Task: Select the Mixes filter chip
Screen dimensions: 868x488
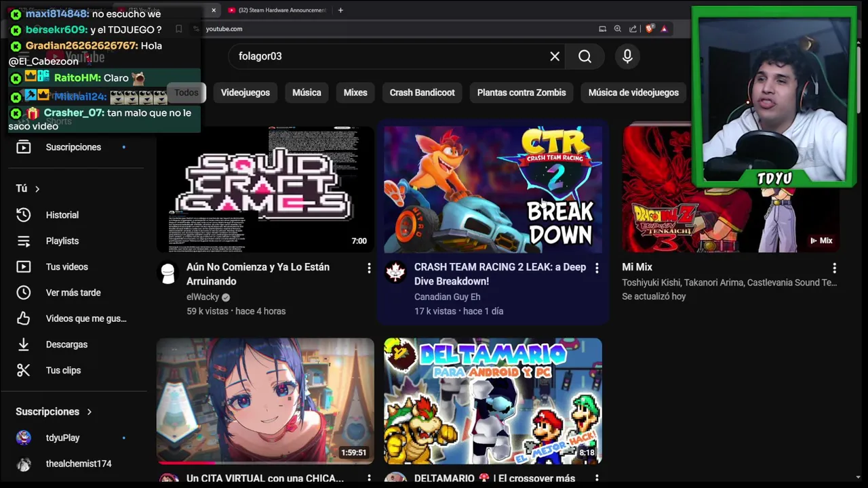Action: point(355,93)
